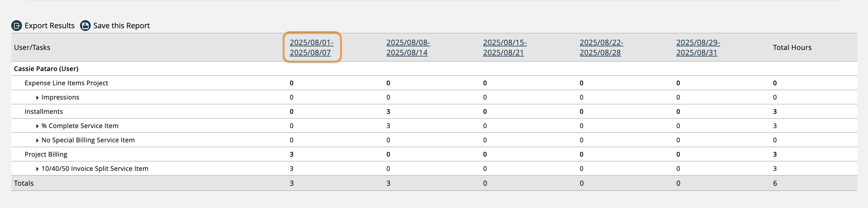This screenshot has width=868, height=208.
Task: Click the Save this Report label
Action: click(x=122, y=25)
